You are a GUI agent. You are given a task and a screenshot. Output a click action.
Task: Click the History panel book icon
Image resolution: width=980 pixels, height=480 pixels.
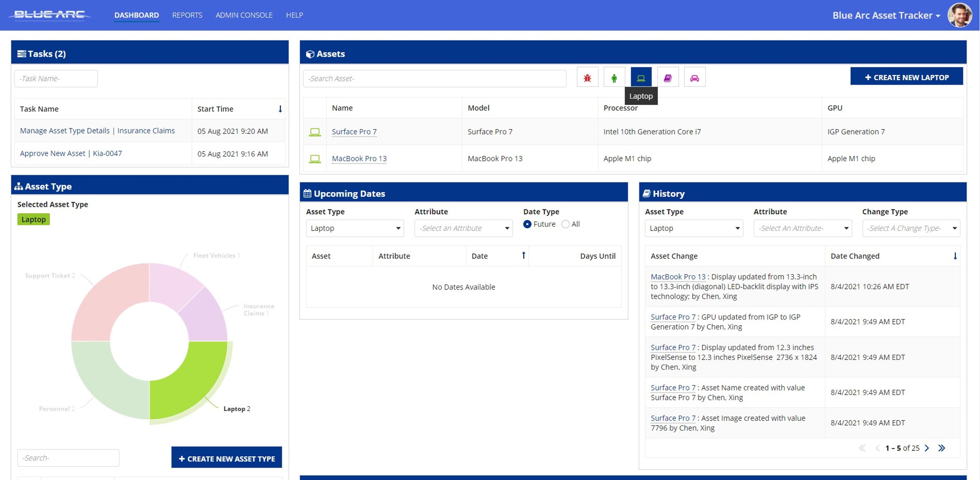[647, 194]
